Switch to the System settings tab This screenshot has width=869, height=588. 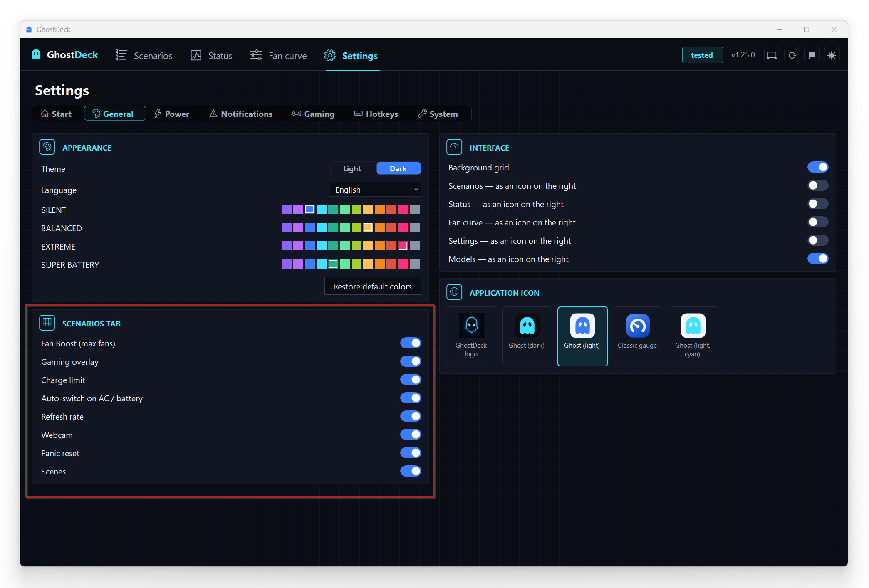pos(438,114)
